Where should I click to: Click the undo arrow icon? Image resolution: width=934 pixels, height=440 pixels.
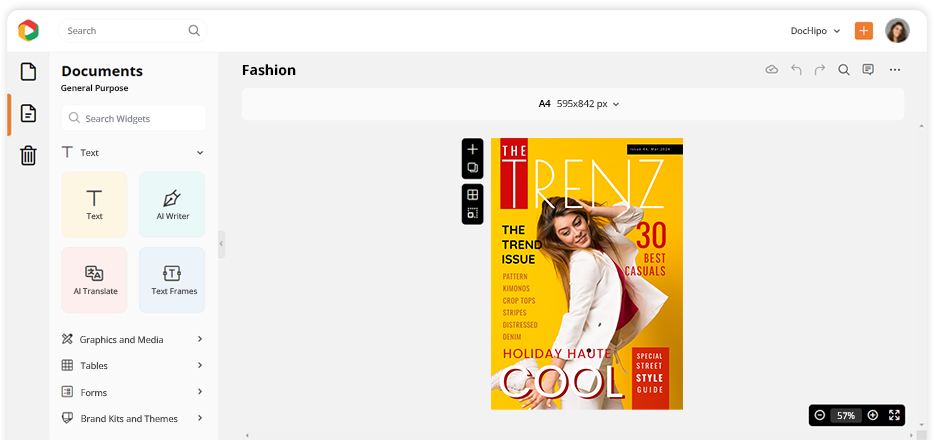(796, 70)
